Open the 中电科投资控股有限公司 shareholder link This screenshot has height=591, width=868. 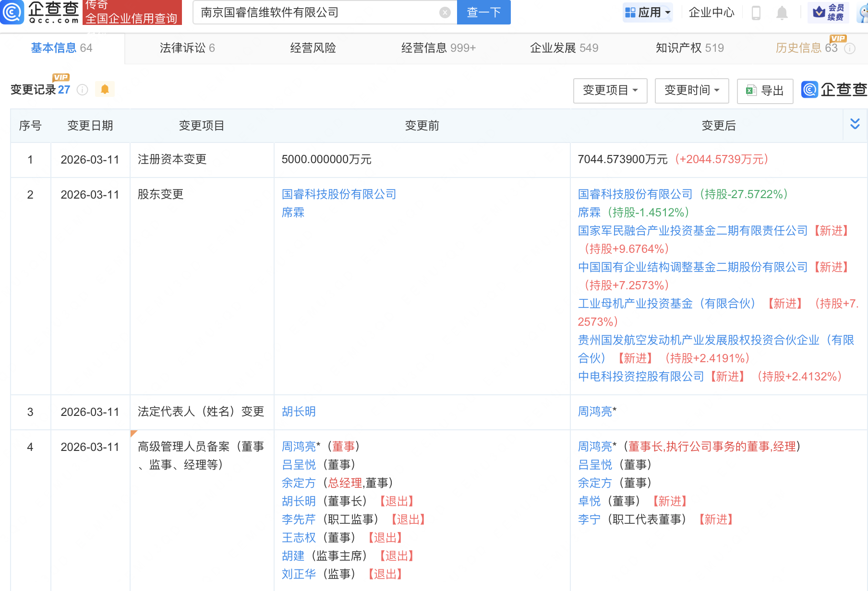pyautogui.click(x=640, y=377)
